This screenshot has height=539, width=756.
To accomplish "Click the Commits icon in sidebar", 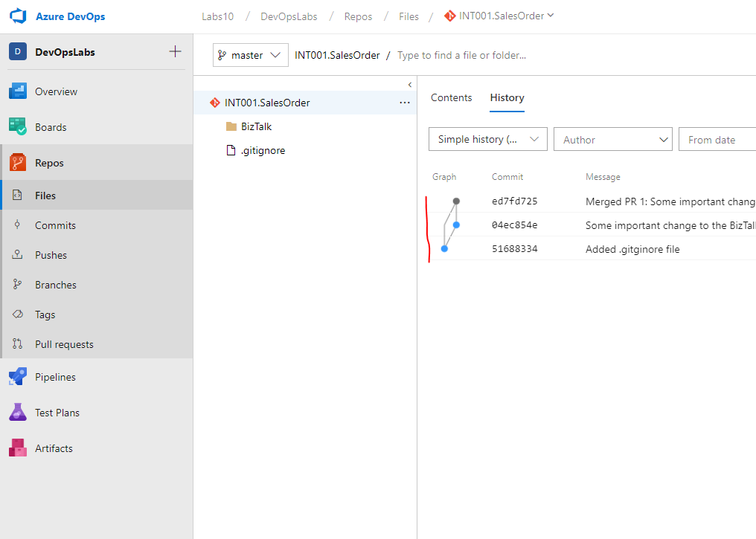I will pyautogui.click(x=17, y=225).
